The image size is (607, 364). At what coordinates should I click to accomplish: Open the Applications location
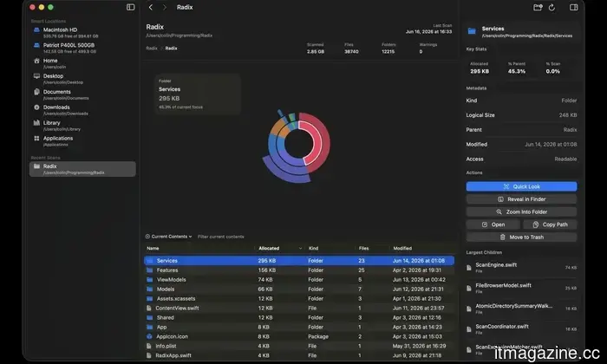click(82, 140)
